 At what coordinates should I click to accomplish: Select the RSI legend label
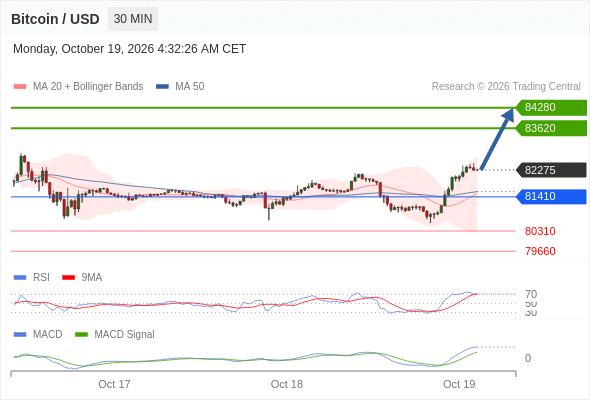(x=41, y=277)
